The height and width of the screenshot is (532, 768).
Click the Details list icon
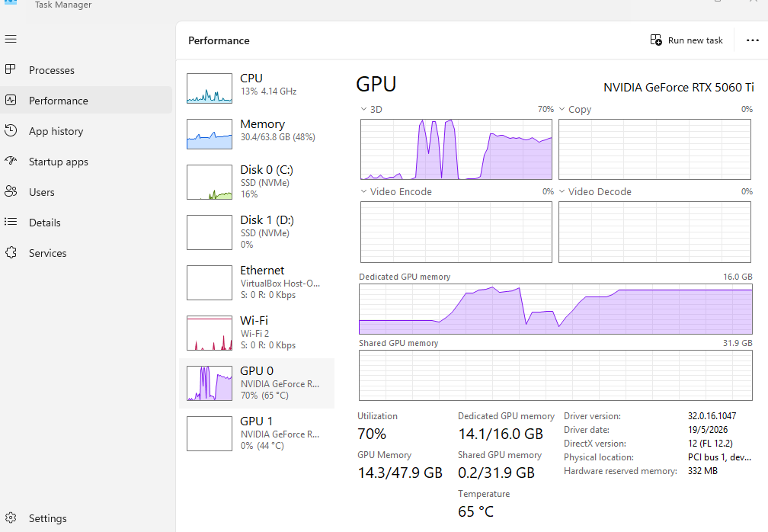click(x=11, y=222)
